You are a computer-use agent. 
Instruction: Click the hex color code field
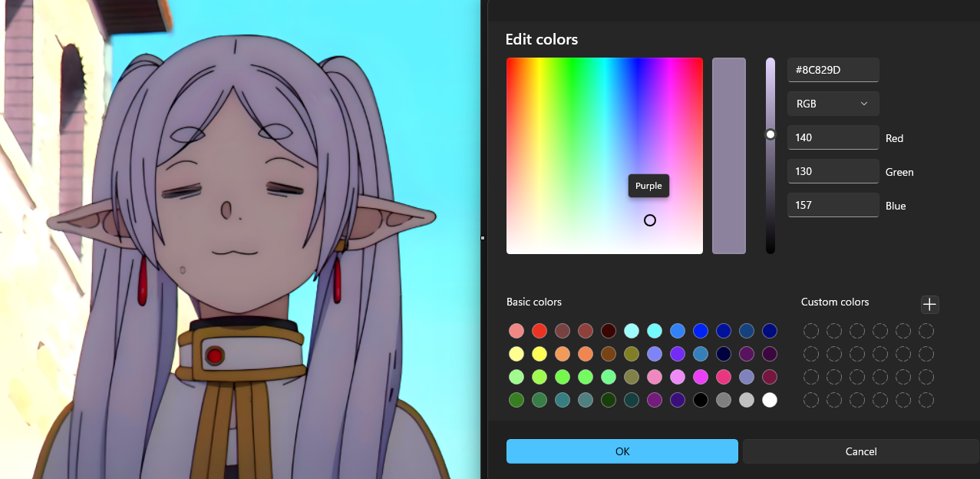[833, 70]
